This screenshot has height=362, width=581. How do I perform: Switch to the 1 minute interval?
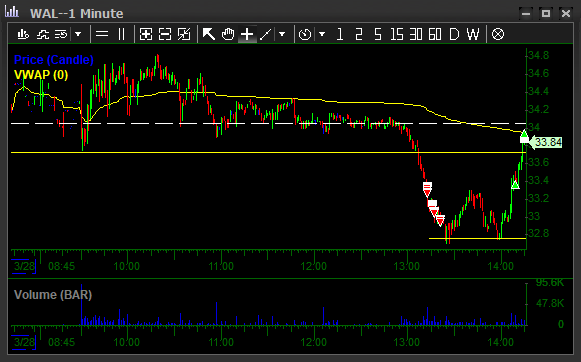click(x=340, y=34)
